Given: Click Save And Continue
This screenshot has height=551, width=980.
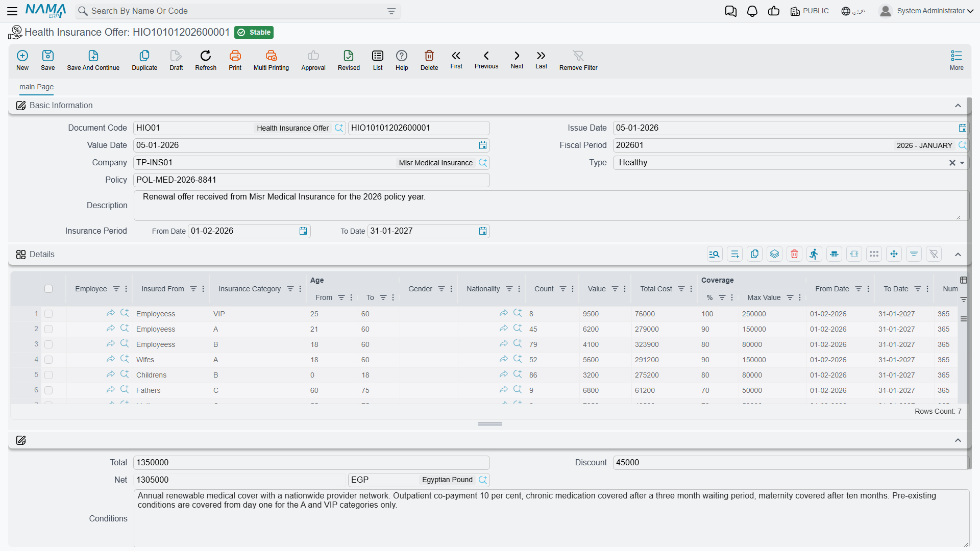Looking at the screenshot, I should [93, 60].
